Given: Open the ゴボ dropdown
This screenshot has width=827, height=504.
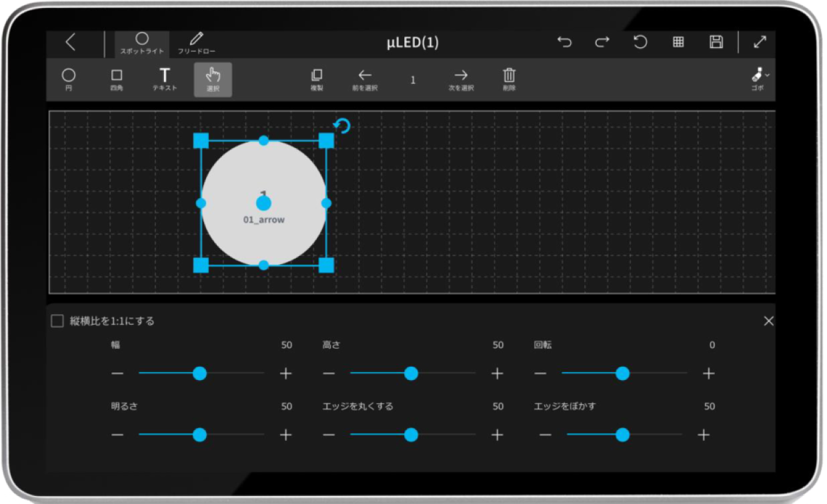Looking at the screenshot, I should coord(760,79).
